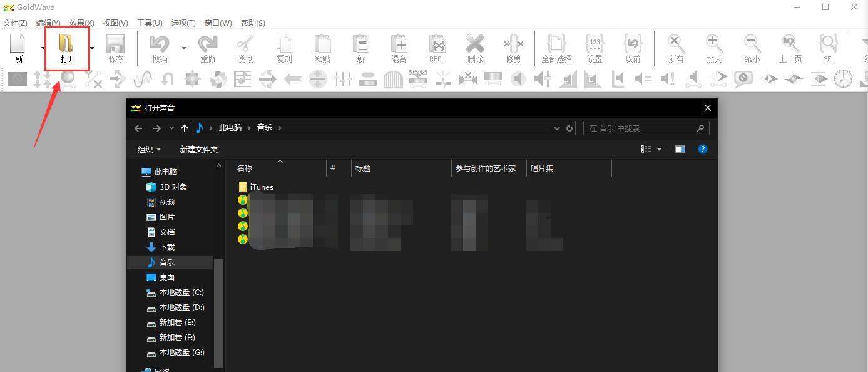Open dropdown arrow beside 撤消 button
This screenshot has height=372, width=868.
184,48
